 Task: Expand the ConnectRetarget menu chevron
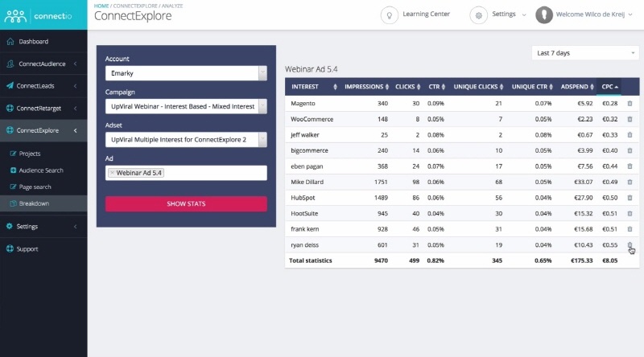(x=75, y=109)
